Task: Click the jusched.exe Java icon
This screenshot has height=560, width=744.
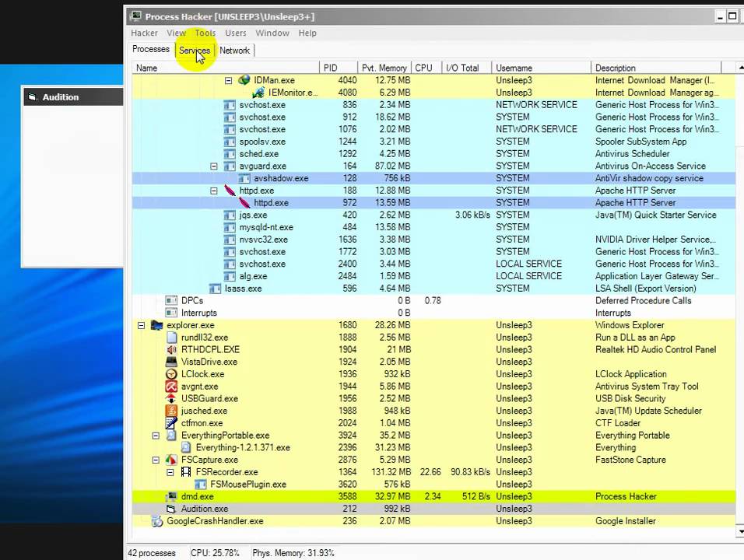Action: point(171,411)
